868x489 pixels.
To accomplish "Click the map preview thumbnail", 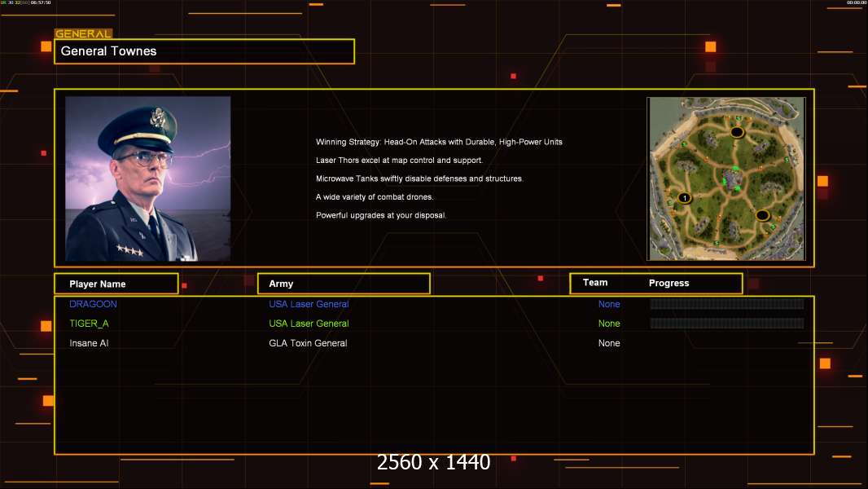I will 726,178.
